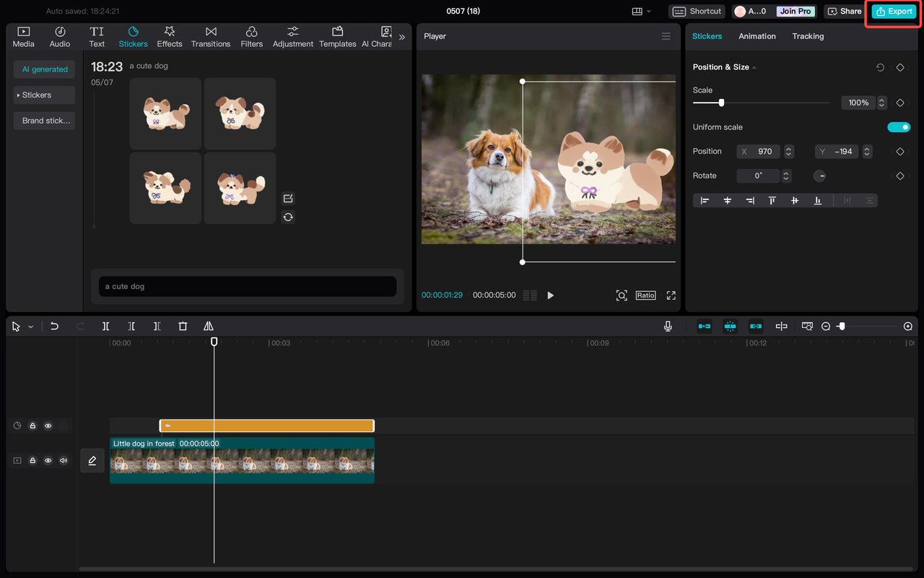Open the selection tool dropdown arrow

click(30, 326)
